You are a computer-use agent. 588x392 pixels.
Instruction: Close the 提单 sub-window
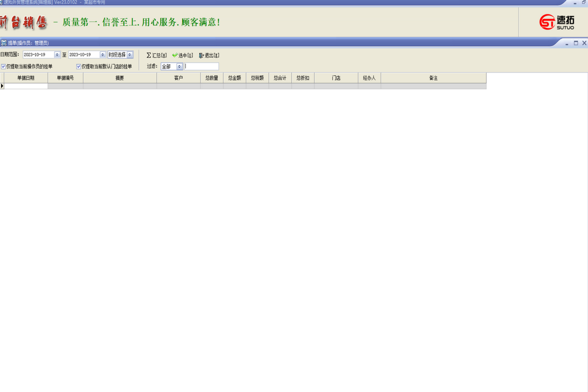(x=584, y=42)
